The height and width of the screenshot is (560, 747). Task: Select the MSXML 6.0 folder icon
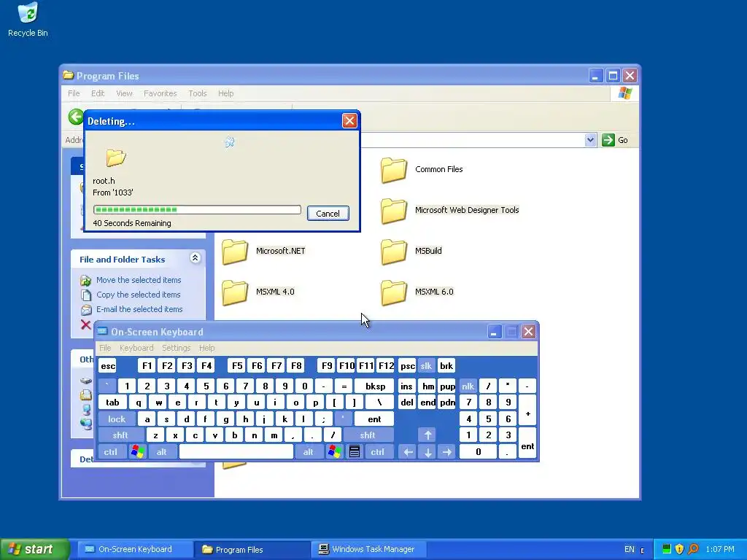pyautogui.click(x=393, y=292)
